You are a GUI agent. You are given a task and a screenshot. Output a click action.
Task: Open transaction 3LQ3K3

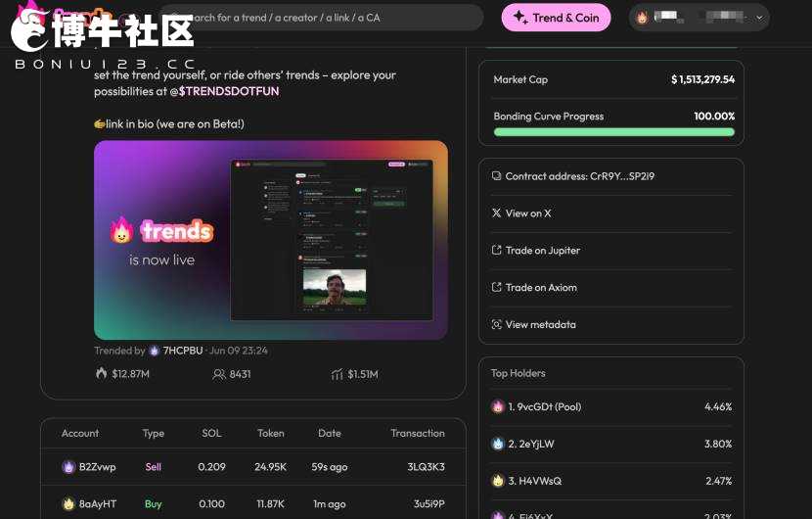426,467
